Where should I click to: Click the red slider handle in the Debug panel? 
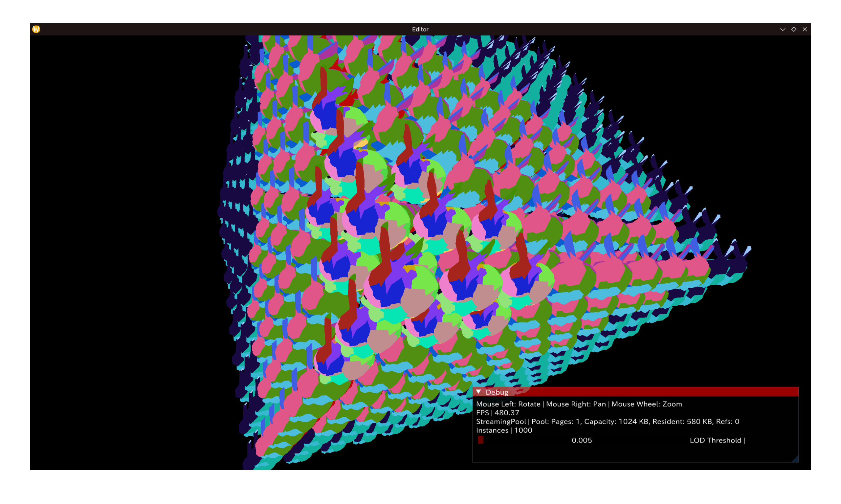(x=481, y=440)
